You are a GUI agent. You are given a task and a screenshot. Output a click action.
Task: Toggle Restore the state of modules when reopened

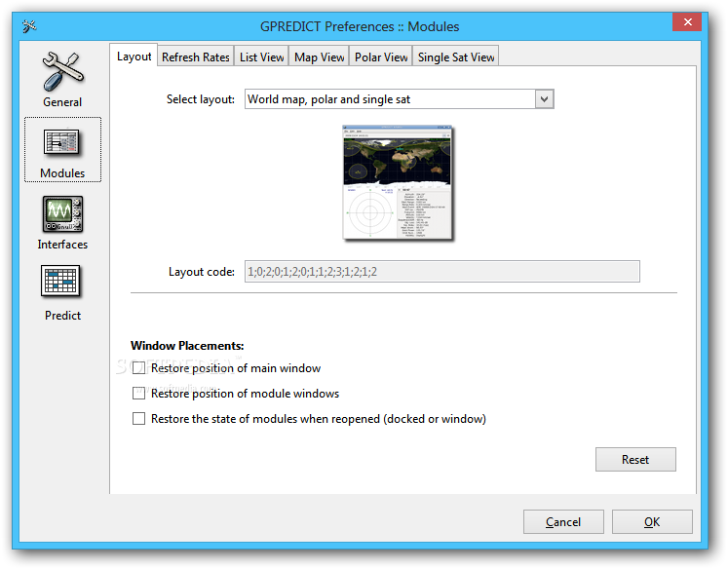point(138,419)
